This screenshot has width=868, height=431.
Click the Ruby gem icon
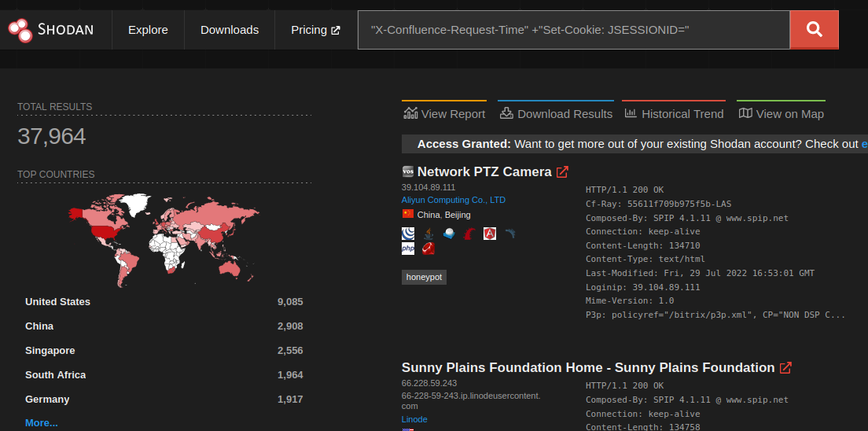(x=428, y=249)
